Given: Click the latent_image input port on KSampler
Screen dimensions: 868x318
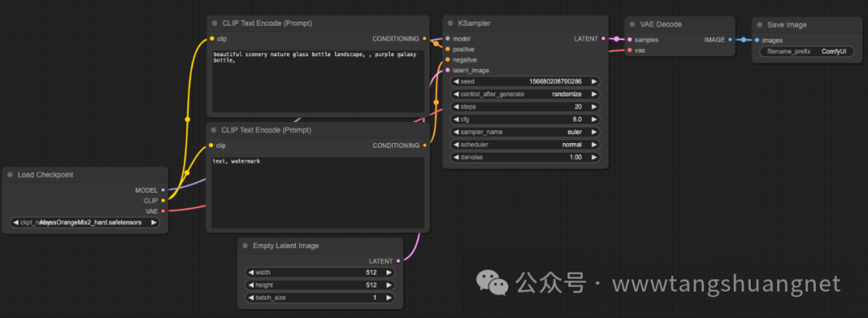Looking at the screenshot, I should 448,70.
